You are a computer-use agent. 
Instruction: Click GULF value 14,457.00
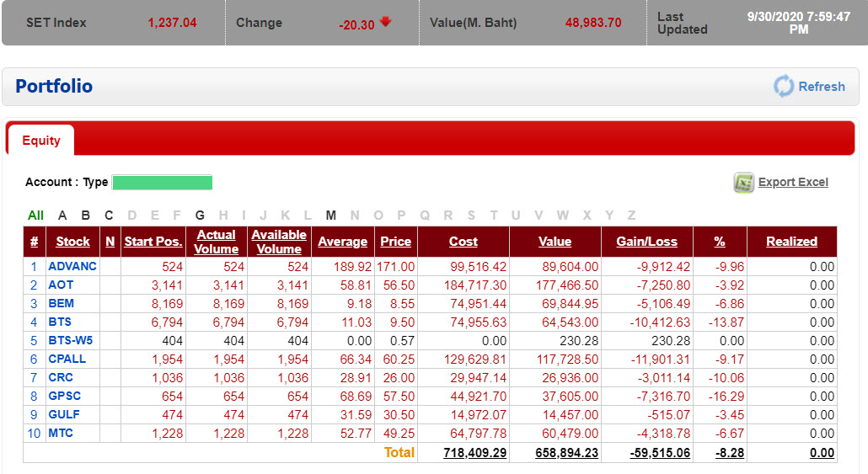571,415
